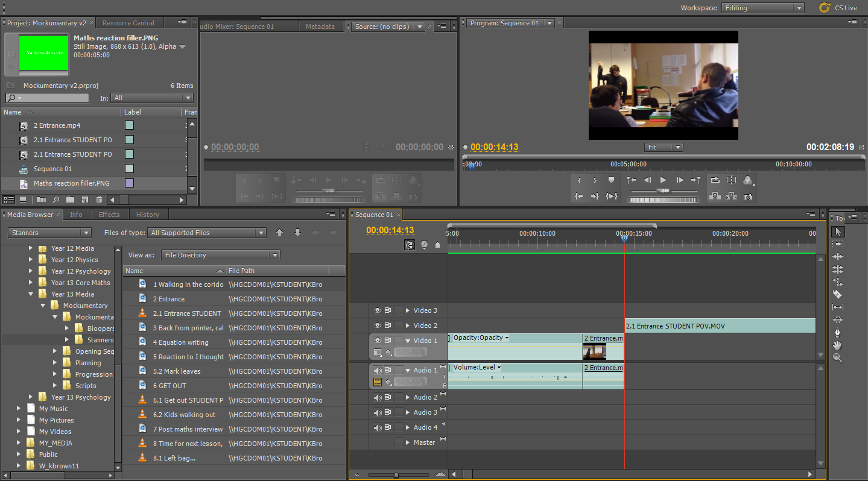The image size is (868, 481).
Task: Click the Program monitor shuttle slider
Action: tap(662, 190)
